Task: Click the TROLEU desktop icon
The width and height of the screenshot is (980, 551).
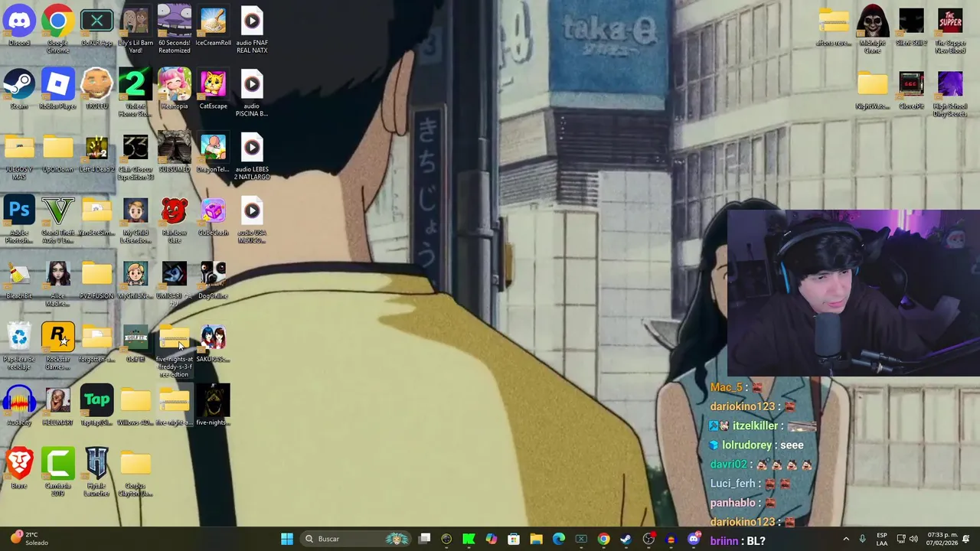Action: pos(96,90)
